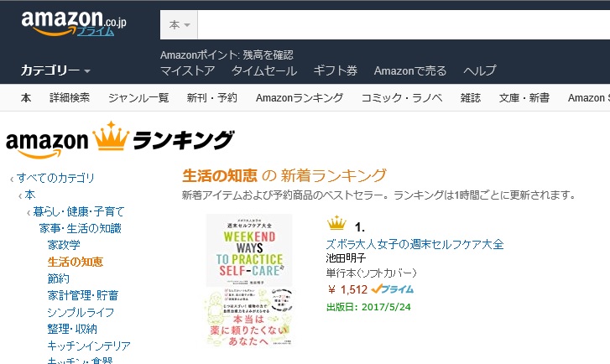
Task: Open 新刊・予約 in the books bar
Action: (212, 97)
